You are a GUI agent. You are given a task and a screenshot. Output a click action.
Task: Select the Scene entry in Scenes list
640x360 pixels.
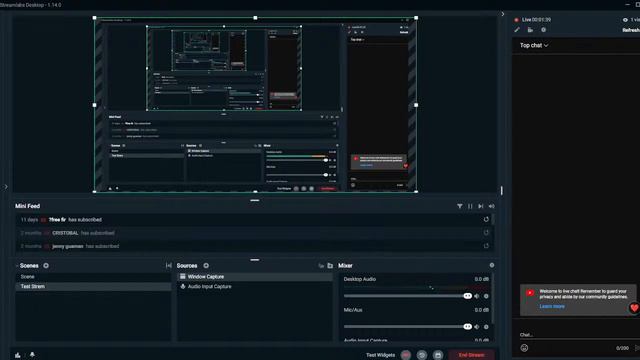pos(93,277)
